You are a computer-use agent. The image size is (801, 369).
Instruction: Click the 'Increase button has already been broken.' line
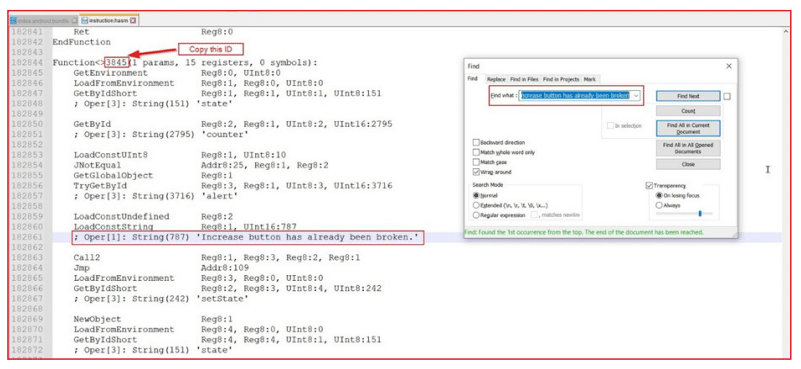(x=247, y=237)
